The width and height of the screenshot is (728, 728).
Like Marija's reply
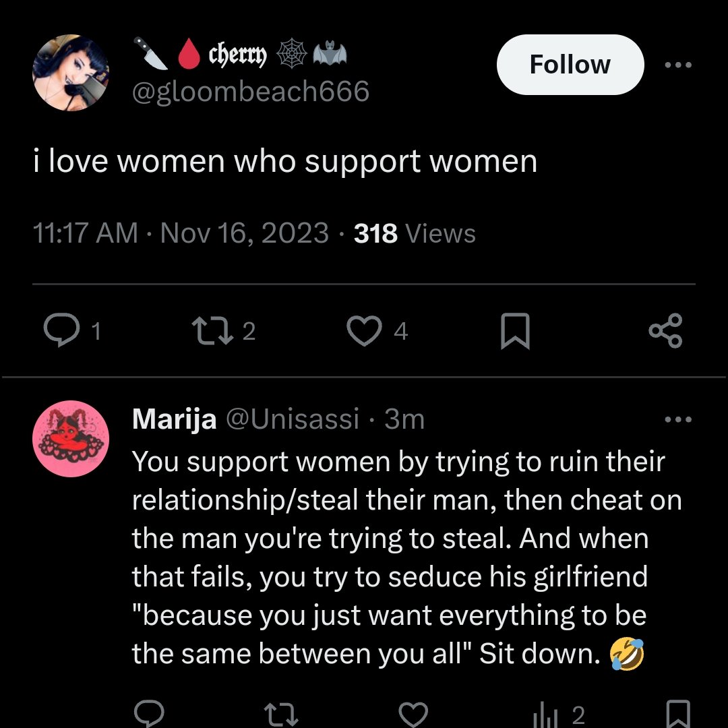tap(413, 715)
